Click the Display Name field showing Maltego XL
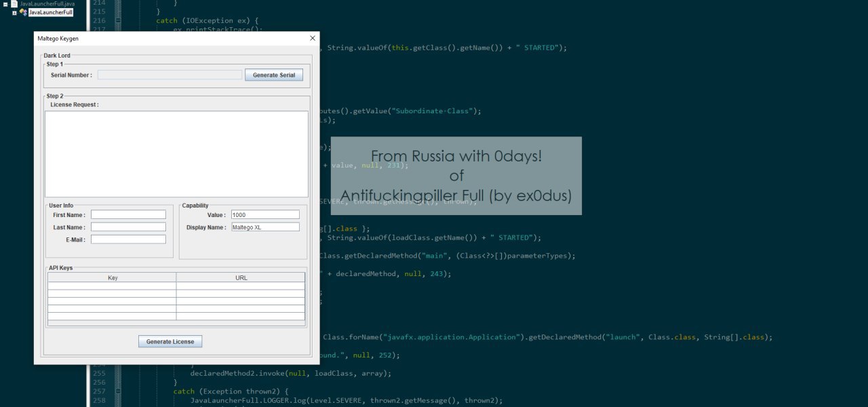This screenshot has height=407, width=868. point(265,227)
